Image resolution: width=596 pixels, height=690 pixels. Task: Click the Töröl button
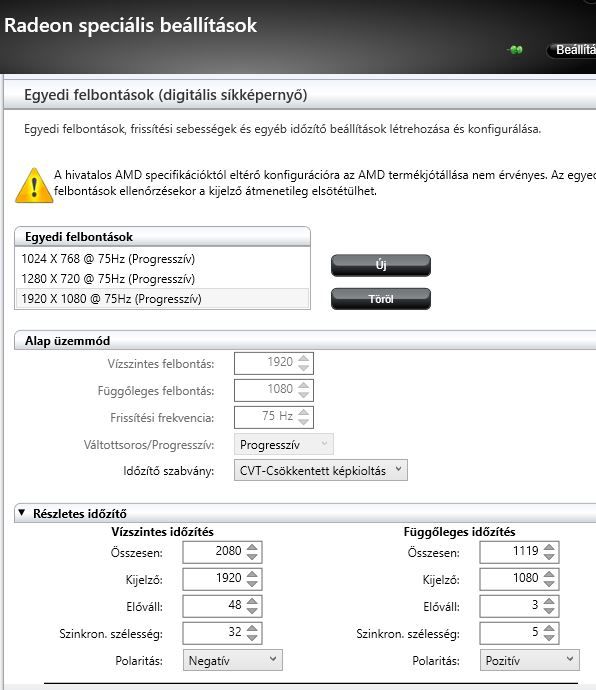381,299
